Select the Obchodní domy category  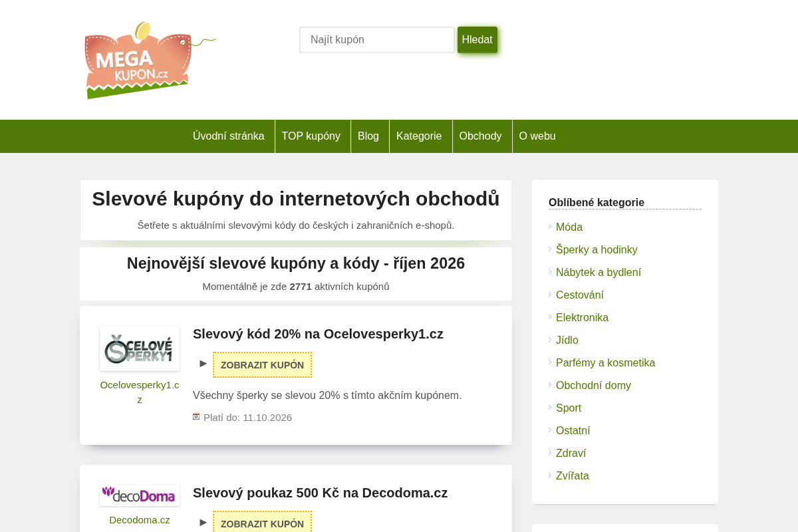(593, 386)
